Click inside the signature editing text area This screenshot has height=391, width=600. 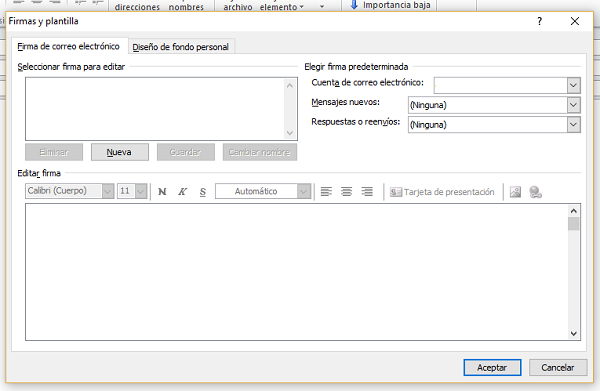tap(297, 272)
